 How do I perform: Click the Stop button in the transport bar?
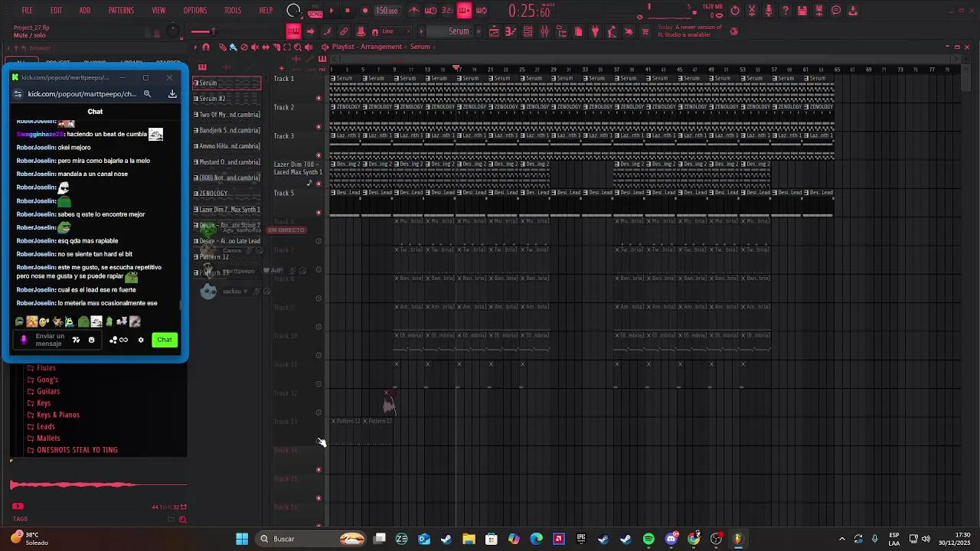(348, 11)
